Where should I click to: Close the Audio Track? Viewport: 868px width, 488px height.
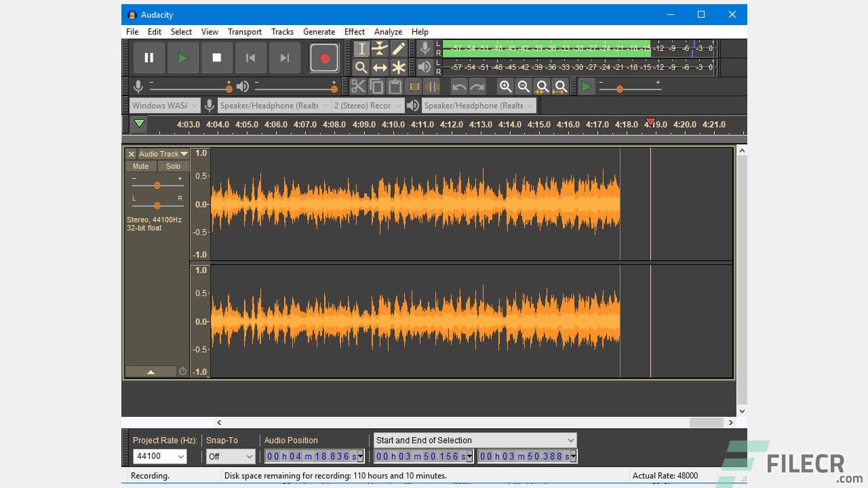[131, 154]
